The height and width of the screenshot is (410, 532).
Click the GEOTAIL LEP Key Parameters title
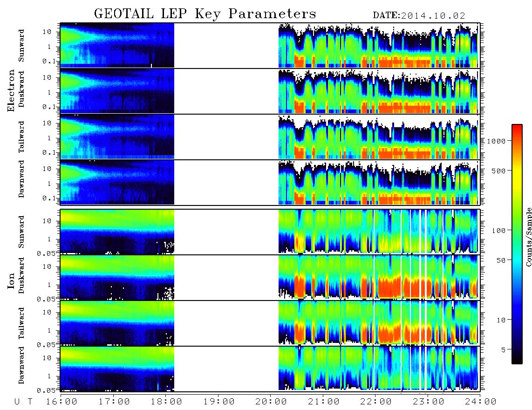pos(205,14)
